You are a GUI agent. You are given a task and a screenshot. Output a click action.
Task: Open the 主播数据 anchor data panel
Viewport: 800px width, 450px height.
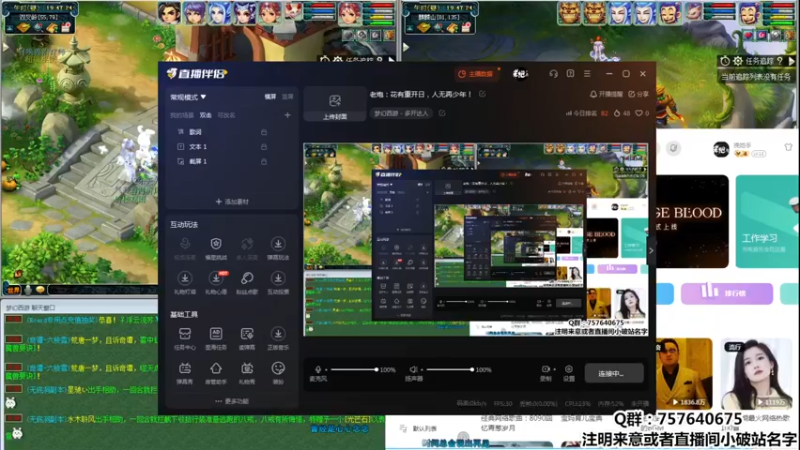pos(476,74)
